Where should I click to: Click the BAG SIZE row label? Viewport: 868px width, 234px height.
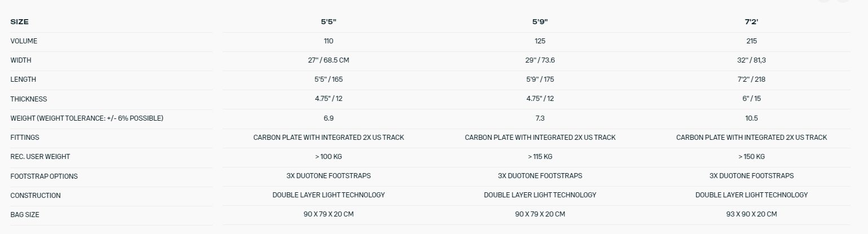[x=25, y=215]
